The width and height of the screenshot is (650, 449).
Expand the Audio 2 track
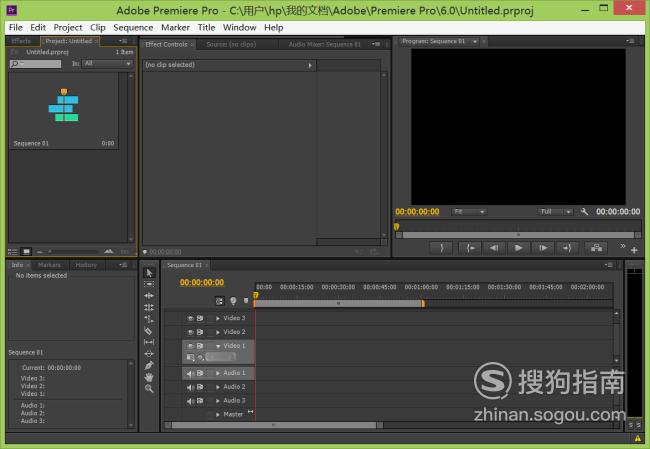click(x=218, y=387)
